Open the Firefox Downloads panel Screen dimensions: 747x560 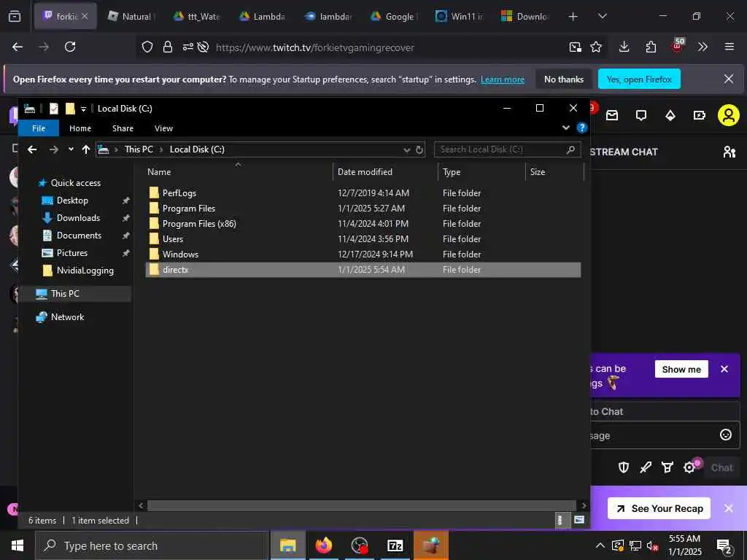[x=624, y=47]
